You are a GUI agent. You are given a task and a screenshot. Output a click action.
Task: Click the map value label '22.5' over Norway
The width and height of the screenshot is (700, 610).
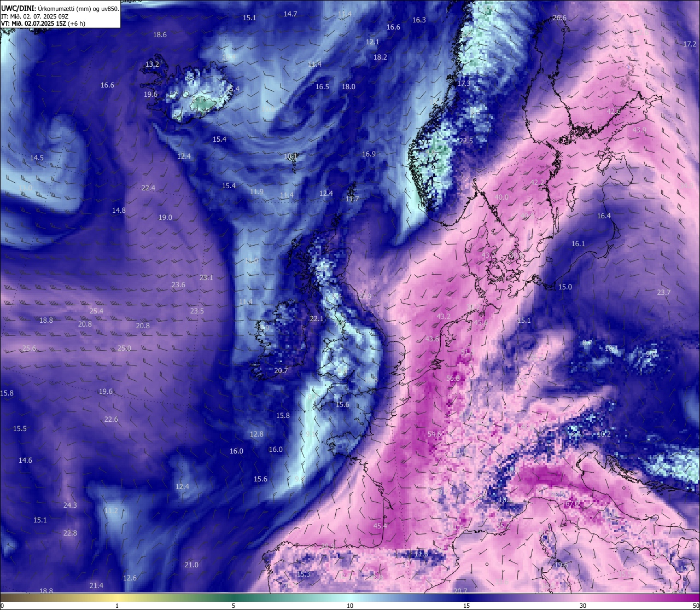pyautogui.click(x=465, y=141)
